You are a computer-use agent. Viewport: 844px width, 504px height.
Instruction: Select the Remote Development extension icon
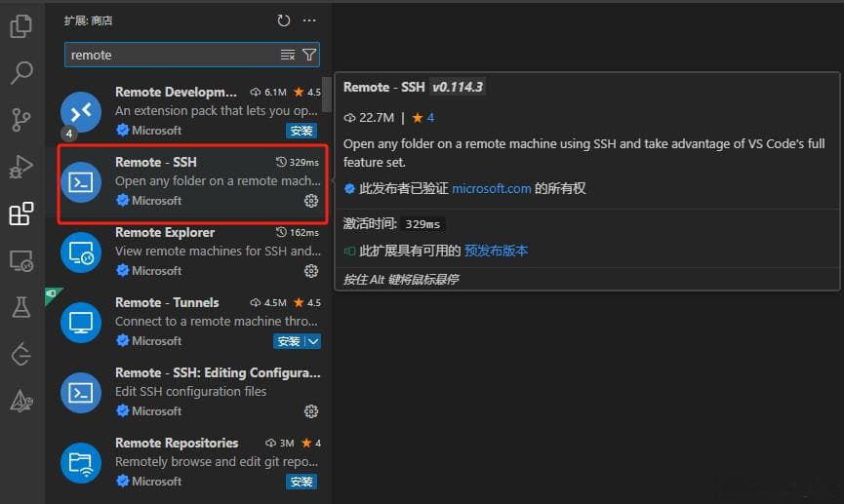tap(81, 112)
